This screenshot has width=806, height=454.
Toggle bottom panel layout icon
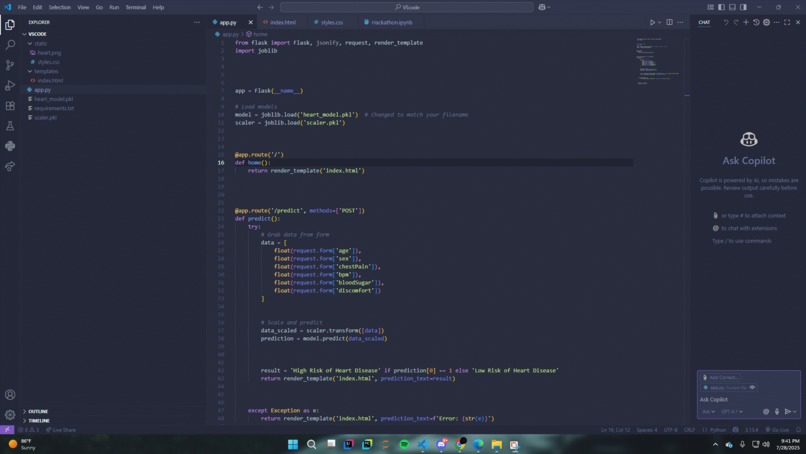pos(732,7)
